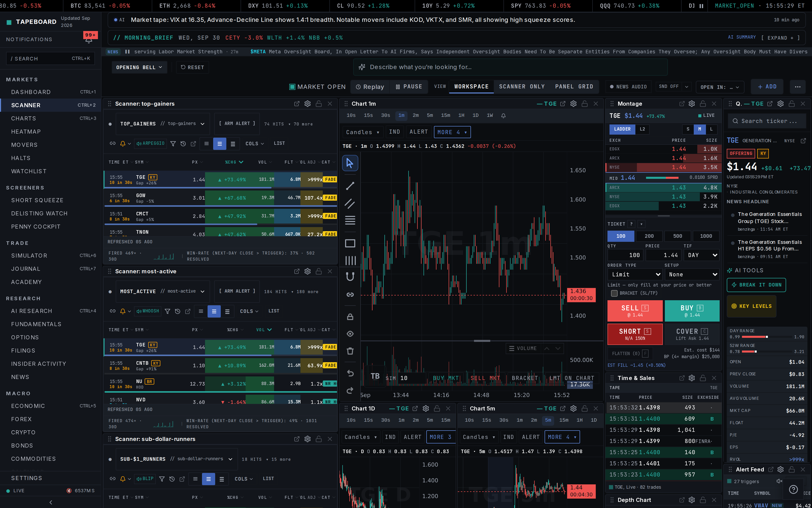The width and height of the screenshot is (812, 508).
Task: Reset the workspace layout
Action: coord(192,67)
